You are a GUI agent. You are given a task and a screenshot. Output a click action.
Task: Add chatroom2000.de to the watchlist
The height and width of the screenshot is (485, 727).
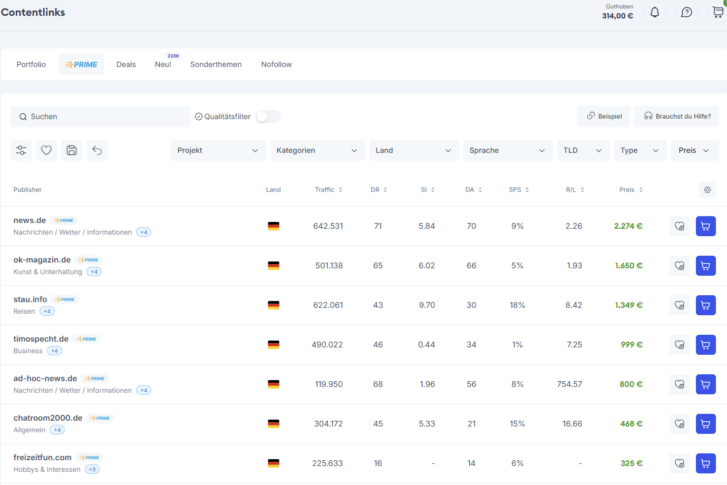pos(679,423)
